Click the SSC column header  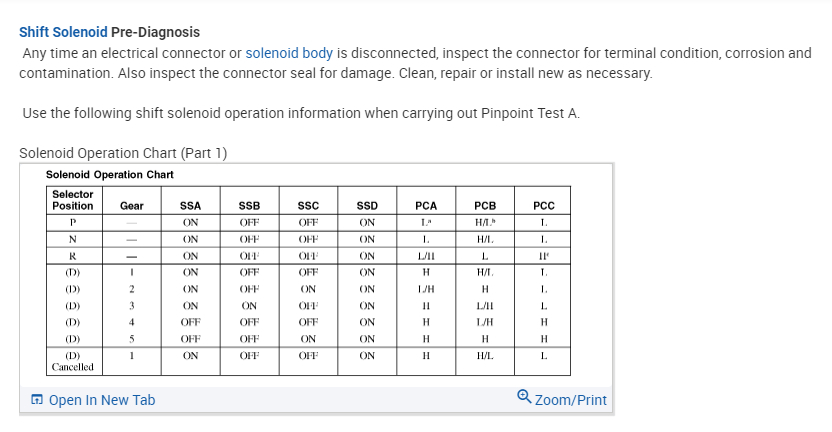click(308, 206)
